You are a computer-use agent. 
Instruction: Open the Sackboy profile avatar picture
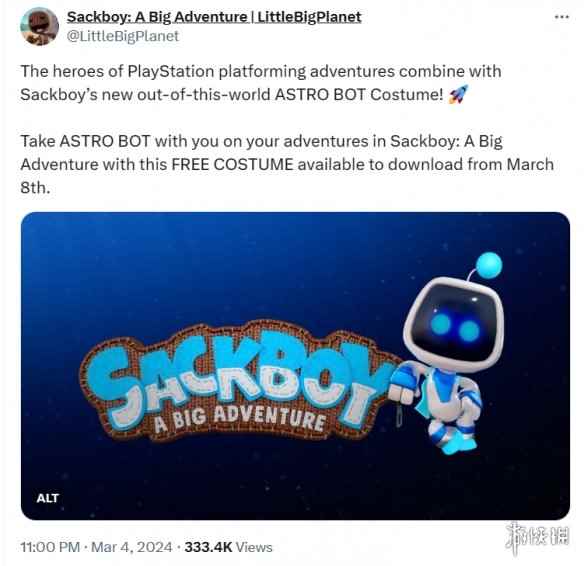coord(39,26)
